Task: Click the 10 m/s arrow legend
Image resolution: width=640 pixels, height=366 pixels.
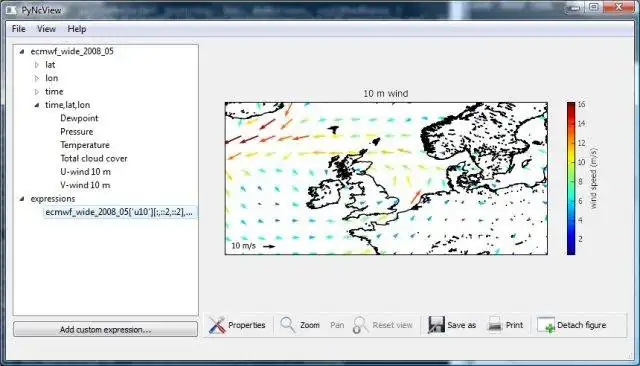Action: click(253, 246)
